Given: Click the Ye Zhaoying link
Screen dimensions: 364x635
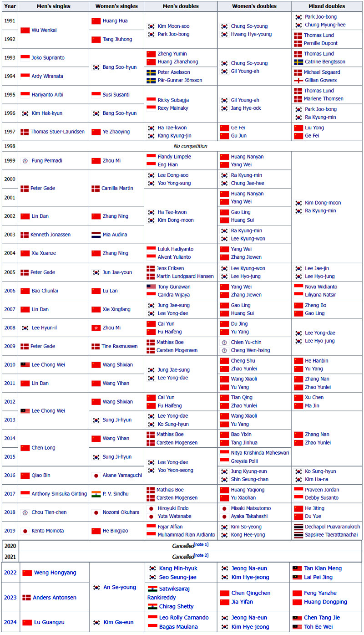Looking at the screenshot, I should coord(116,132).
